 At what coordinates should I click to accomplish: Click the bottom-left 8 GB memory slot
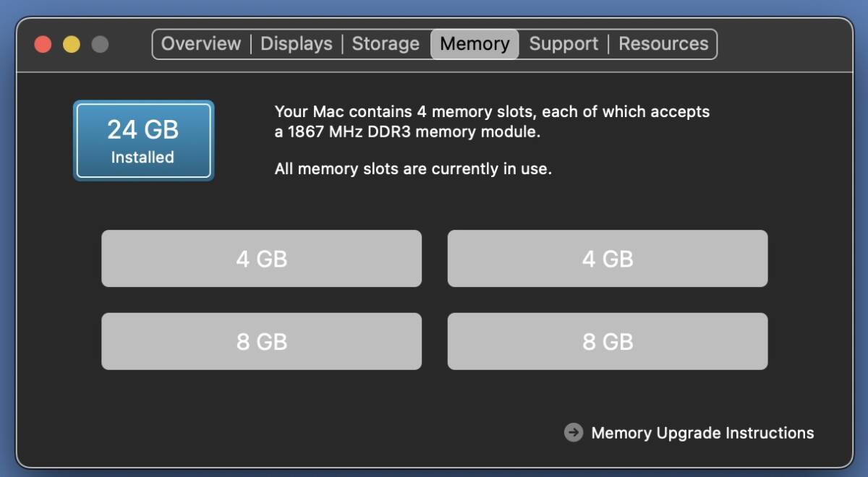pyautogui.click(x=262, y=340)
